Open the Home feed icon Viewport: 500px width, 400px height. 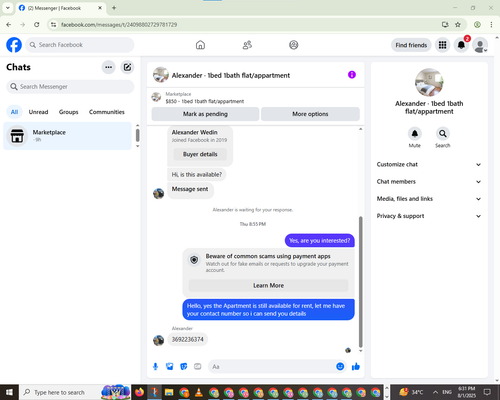point(200,45)
